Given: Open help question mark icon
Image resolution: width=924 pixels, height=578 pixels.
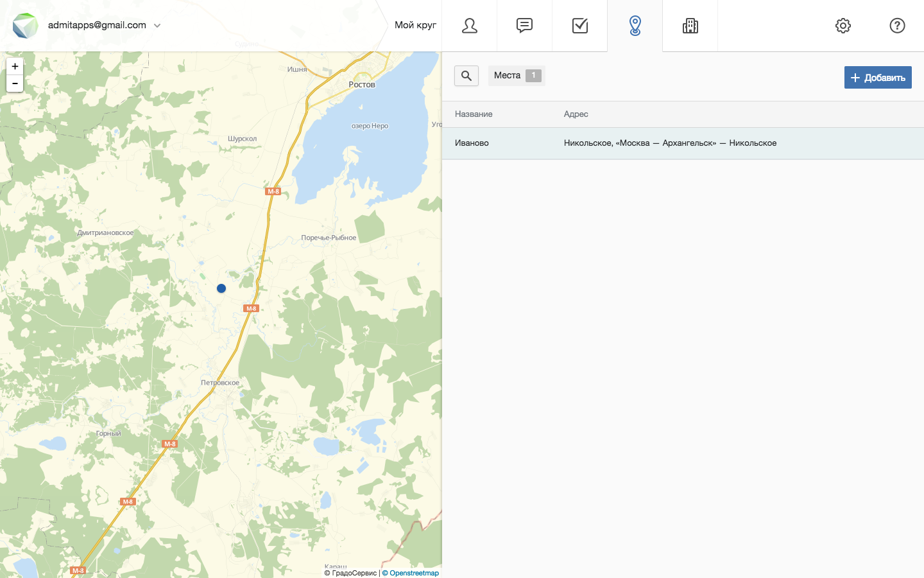Looking at the screenshot, I should [897, 26].
